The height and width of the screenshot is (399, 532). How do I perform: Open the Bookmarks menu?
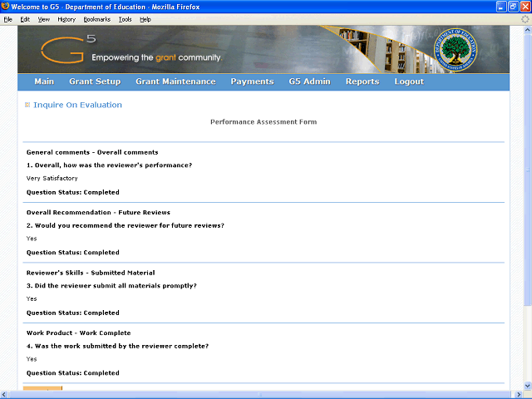tap(97, 20)
